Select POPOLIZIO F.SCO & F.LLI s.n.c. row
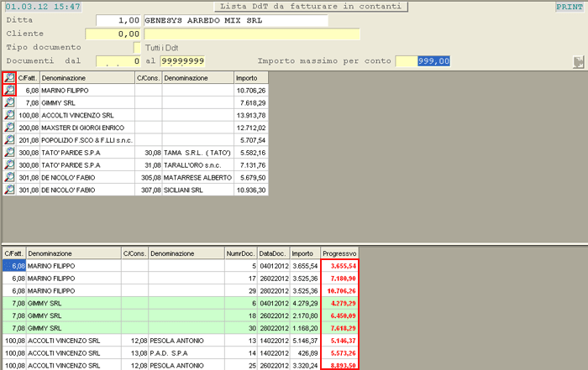The width and height of the screenshot is (588, 370). click(x=87, y=140)
